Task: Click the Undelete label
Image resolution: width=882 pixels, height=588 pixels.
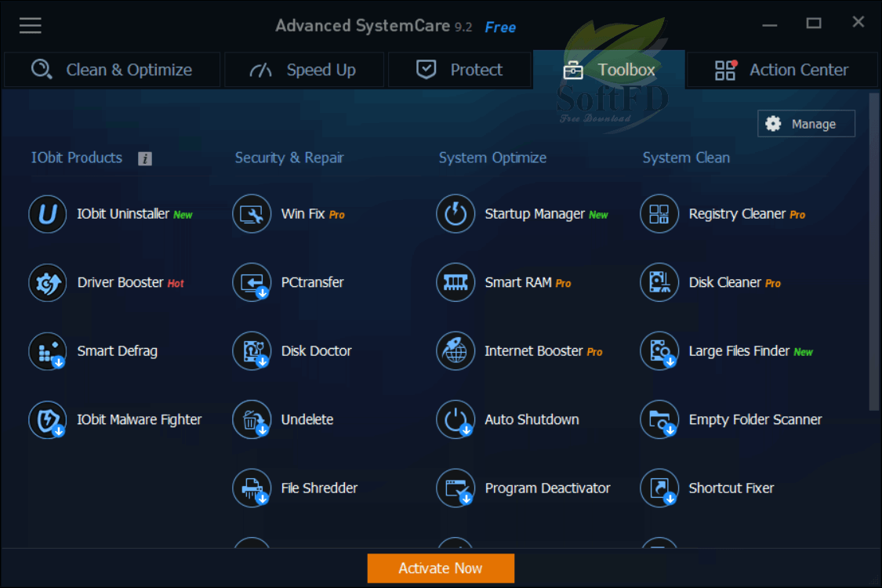Action: click(x=307, y=419)
